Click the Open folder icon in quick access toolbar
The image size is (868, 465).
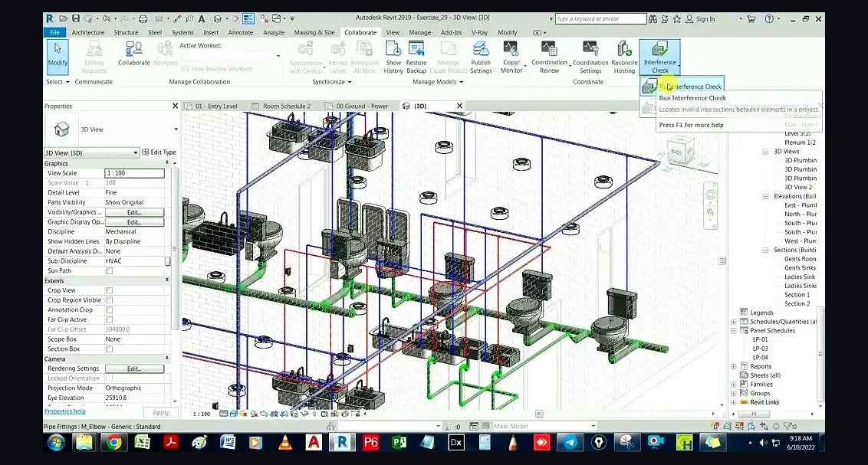[63, 19]
